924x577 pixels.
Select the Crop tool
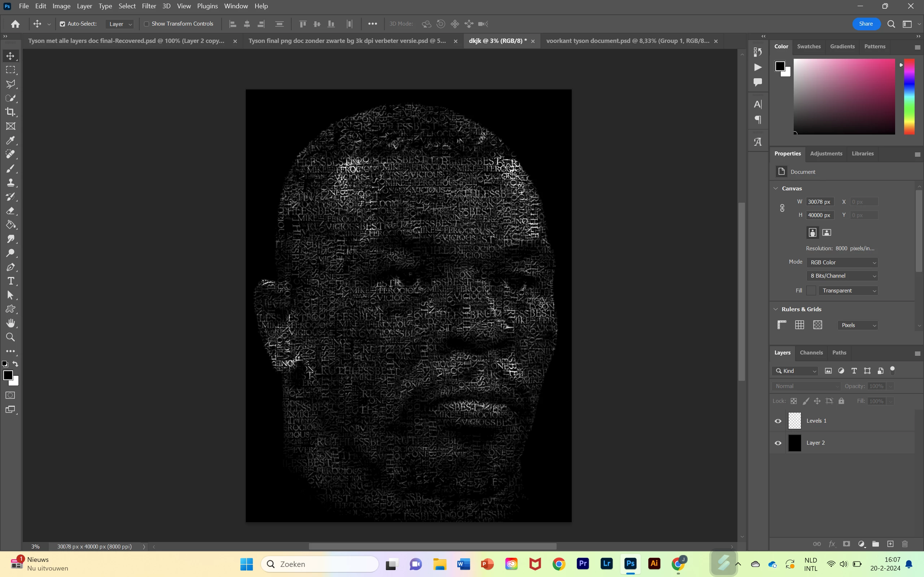(x=10, y=112)
